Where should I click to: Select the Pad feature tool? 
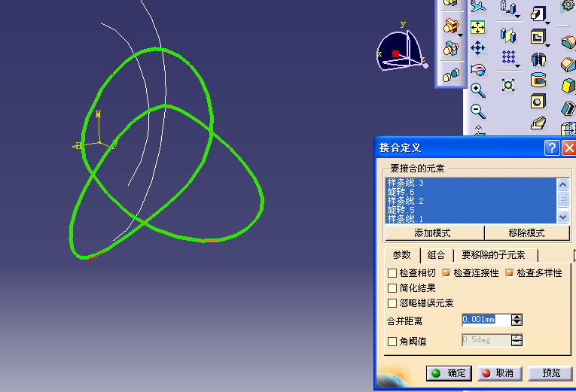click(x=538, y=14)
